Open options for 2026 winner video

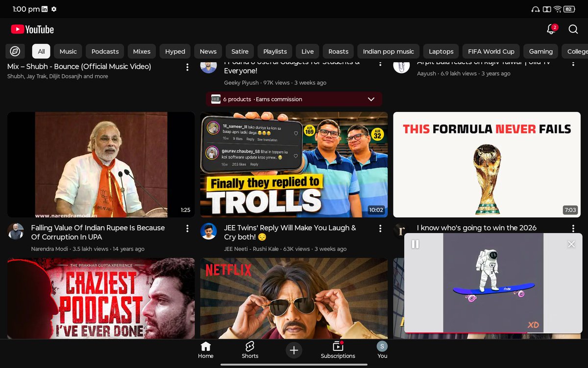(573, 229)
